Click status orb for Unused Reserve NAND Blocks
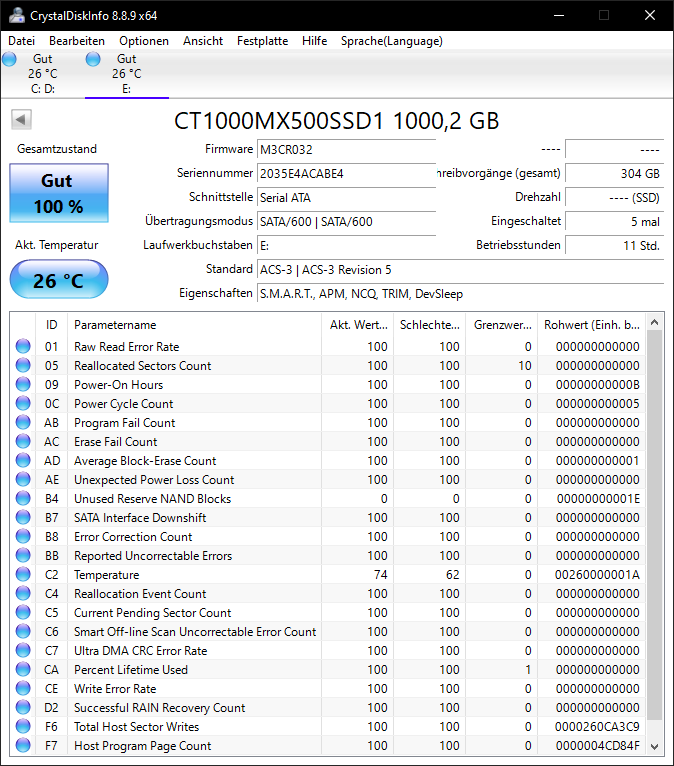Image resolution: width=674 pixels, height=766 pixels. [x=23, y=498]
